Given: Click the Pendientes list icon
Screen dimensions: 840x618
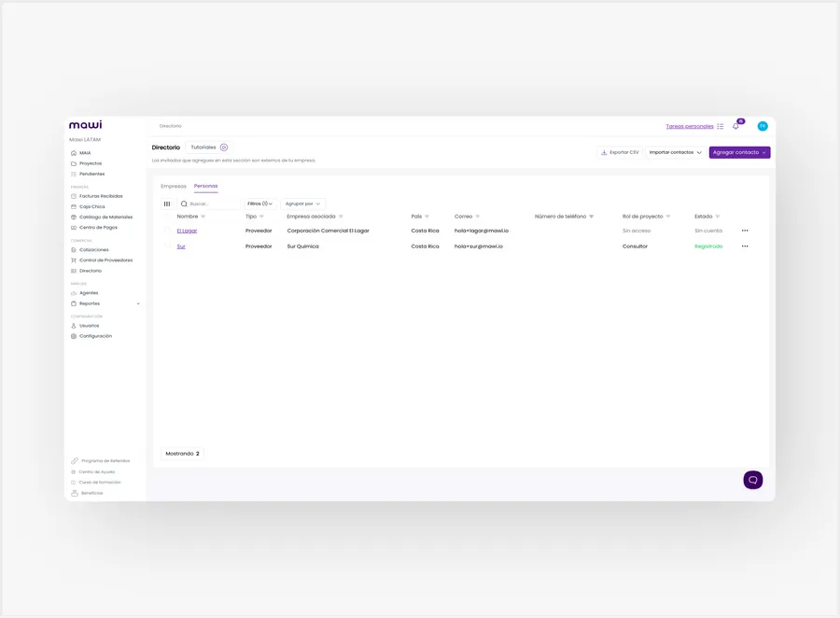Looking at the screenshot, I should coord(74,175).
